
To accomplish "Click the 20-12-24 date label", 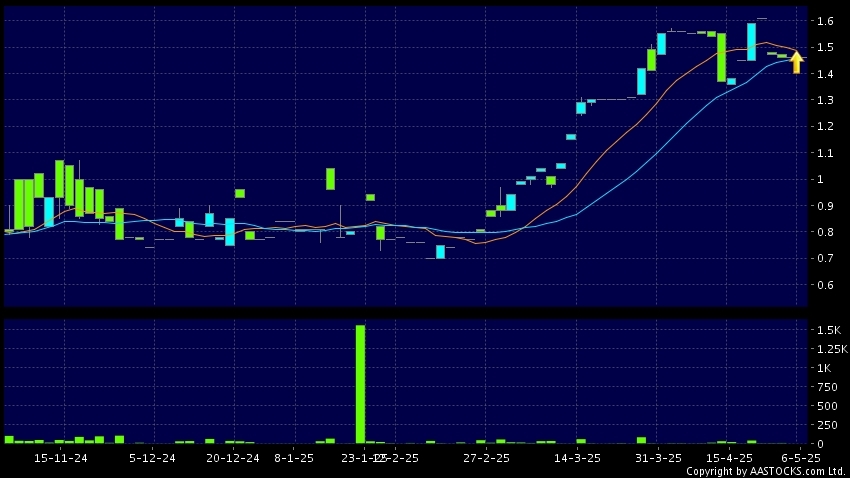I will (233, 458).
